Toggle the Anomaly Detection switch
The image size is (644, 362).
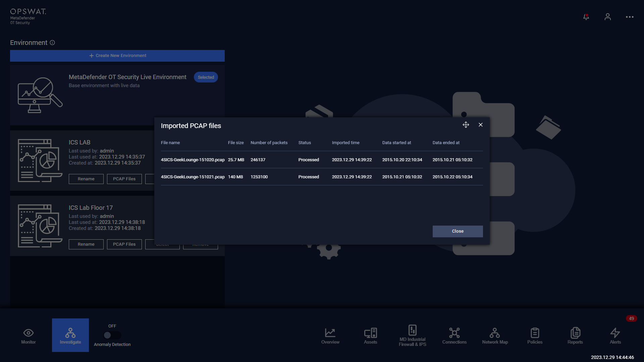[x=112, y=335]
